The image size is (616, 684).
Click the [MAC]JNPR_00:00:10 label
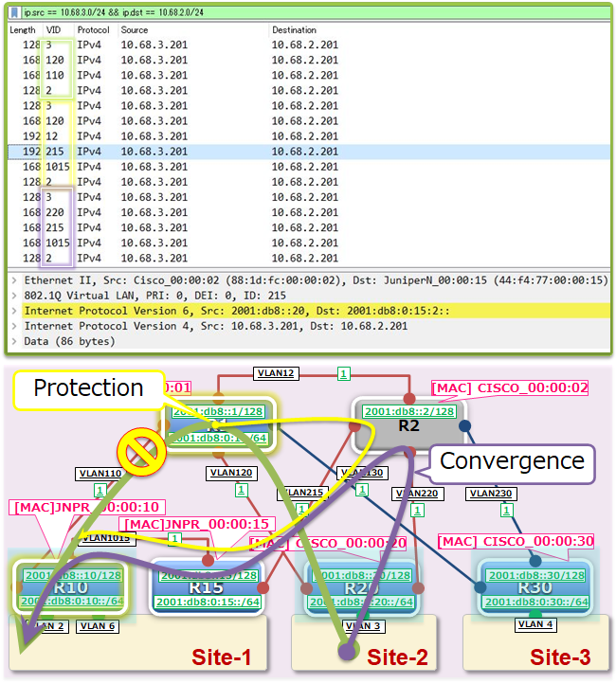pos(87,508)
